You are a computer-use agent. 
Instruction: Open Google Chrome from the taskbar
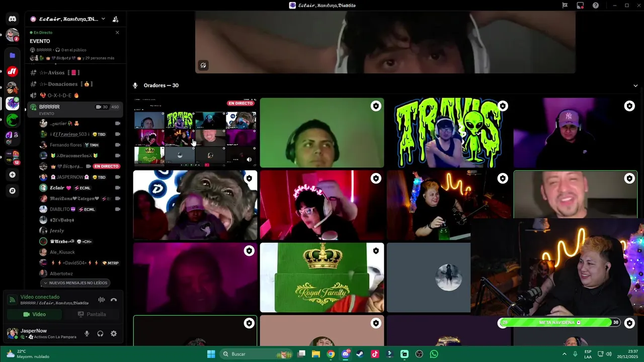331,354
